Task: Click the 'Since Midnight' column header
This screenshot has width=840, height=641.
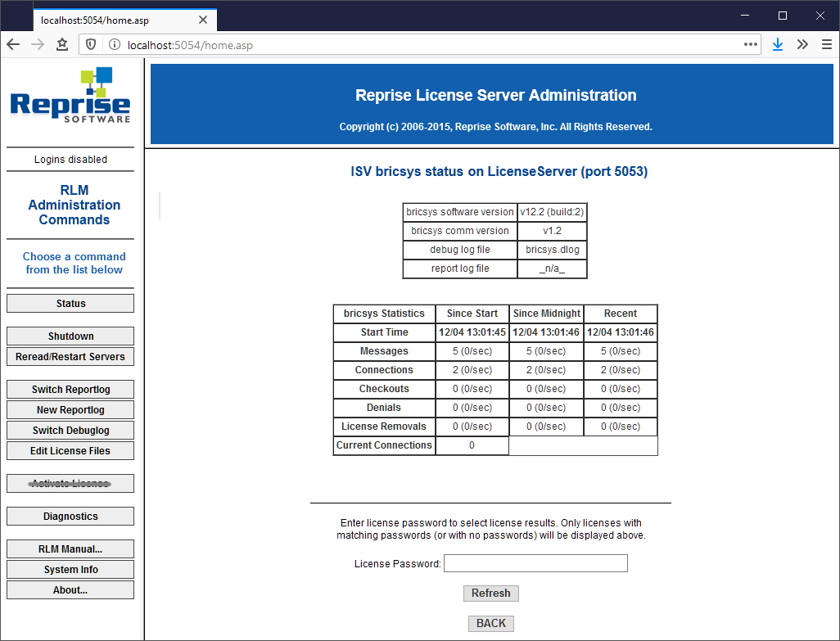Action: pos(546,314)
